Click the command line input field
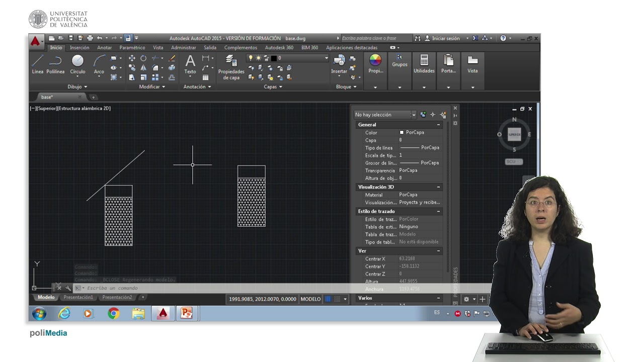The height and width of the screenshot is (362, 644). pyautogui.click(x=282, y=288)
